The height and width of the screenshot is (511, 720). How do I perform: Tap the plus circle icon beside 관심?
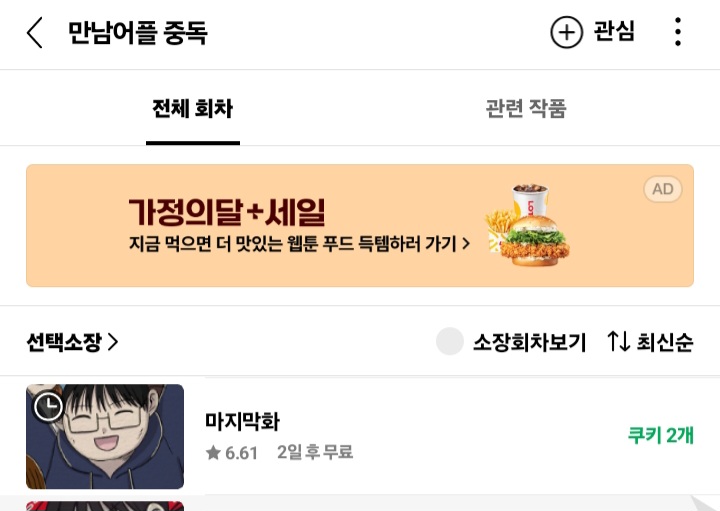tap(566, 32)
